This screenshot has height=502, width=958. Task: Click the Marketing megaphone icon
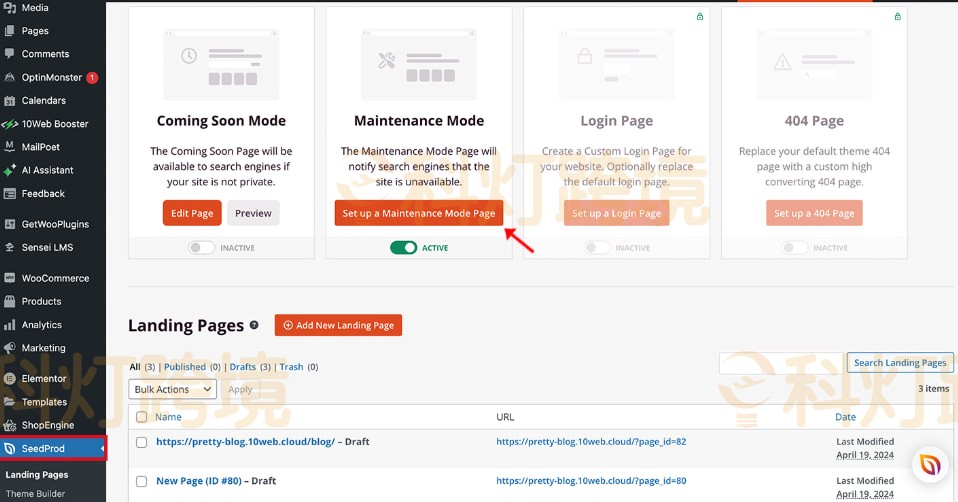(x=9, y=348)
